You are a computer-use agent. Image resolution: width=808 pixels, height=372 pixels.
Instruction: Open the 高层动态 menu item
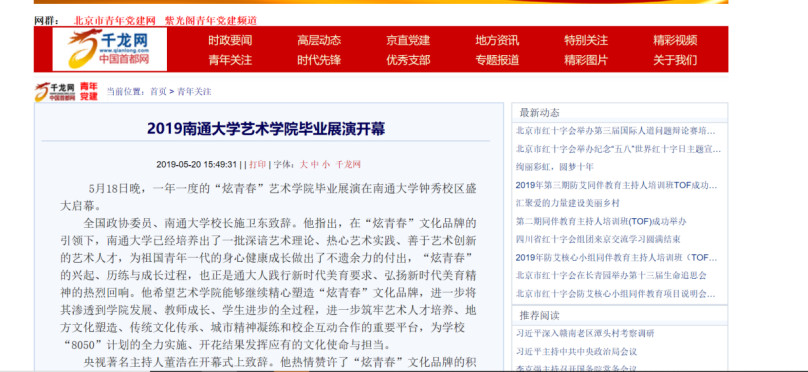[x=319, y=40]
